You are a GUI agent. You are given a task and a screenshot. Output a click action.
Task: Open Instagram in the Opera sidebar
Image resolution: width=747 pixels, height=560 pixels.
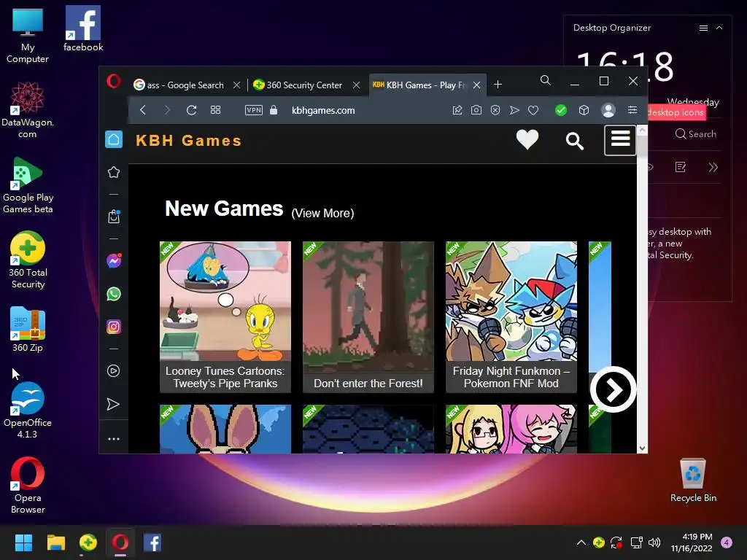coord(114,327)
